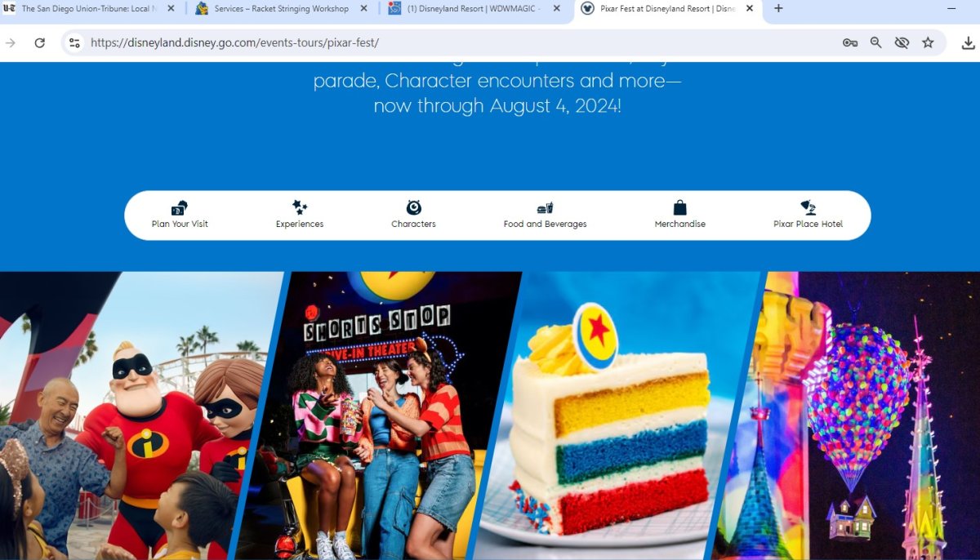Open the browser downloads icon

[x=968, y=42]
